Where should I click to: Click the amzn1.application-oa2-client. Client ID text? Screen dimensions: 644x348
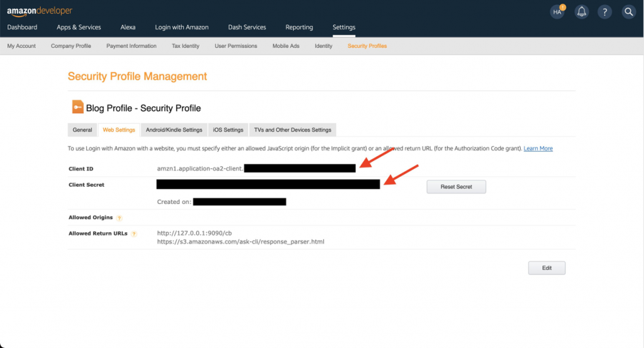click(x=200, y=169)
